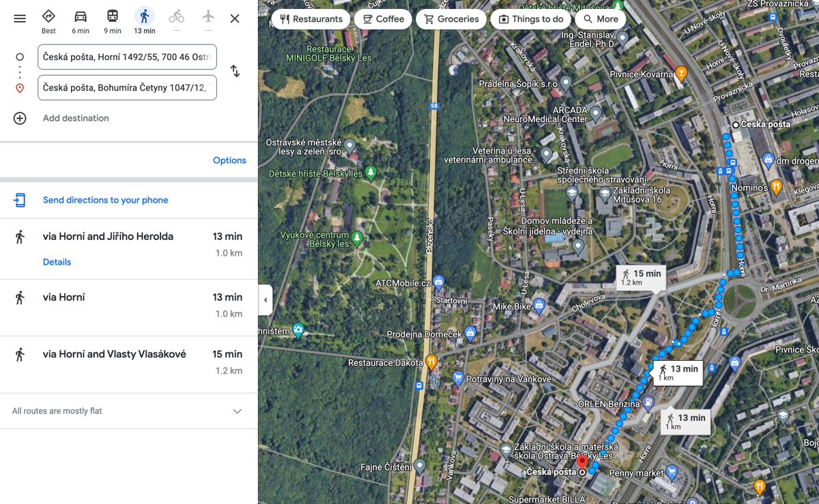This screenshot has width=819, height=504.
Task: Click the Restaurace Dakota map pin
Action: click(x=431, y=362)
